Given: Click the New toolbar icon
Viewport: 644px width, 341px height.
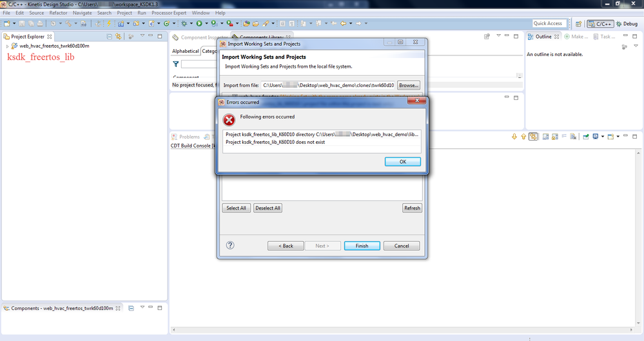Looking at the screenshot, I should 7,24.
